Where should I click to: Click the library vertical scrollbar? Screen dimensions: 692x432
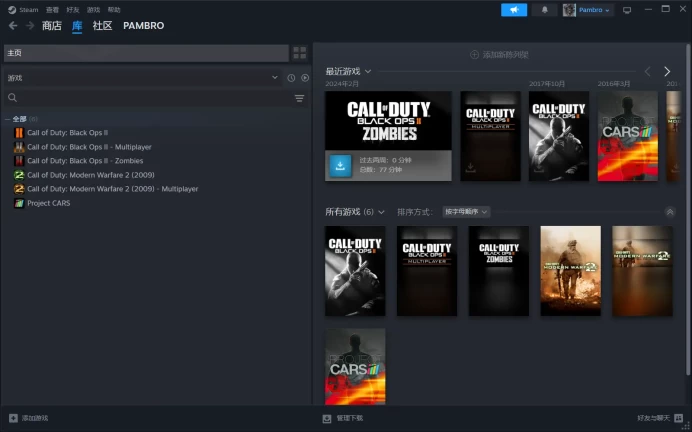(688, 210)
